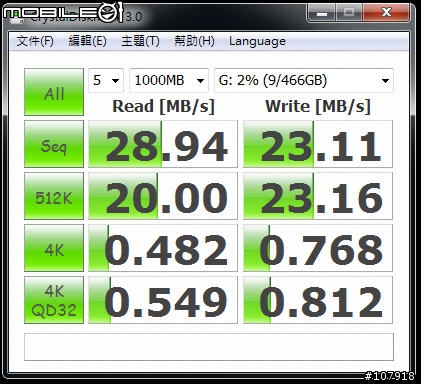The width and height of the screenshot is (421, 384).
Task: Maximize the CrystalDiskMark window
Action: [x=349, y=13]
